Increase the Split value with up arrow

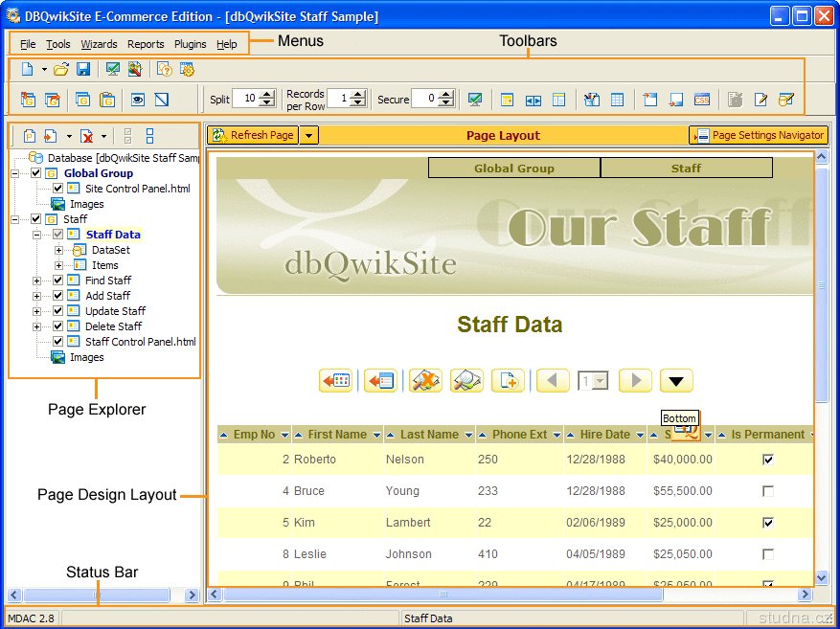click(264, 94)
